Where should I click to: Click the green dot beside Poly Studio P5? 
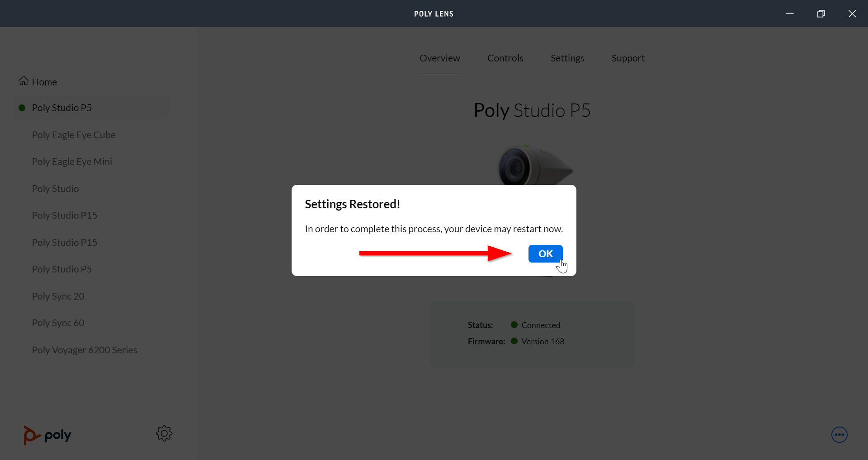(x=21, y=108)
